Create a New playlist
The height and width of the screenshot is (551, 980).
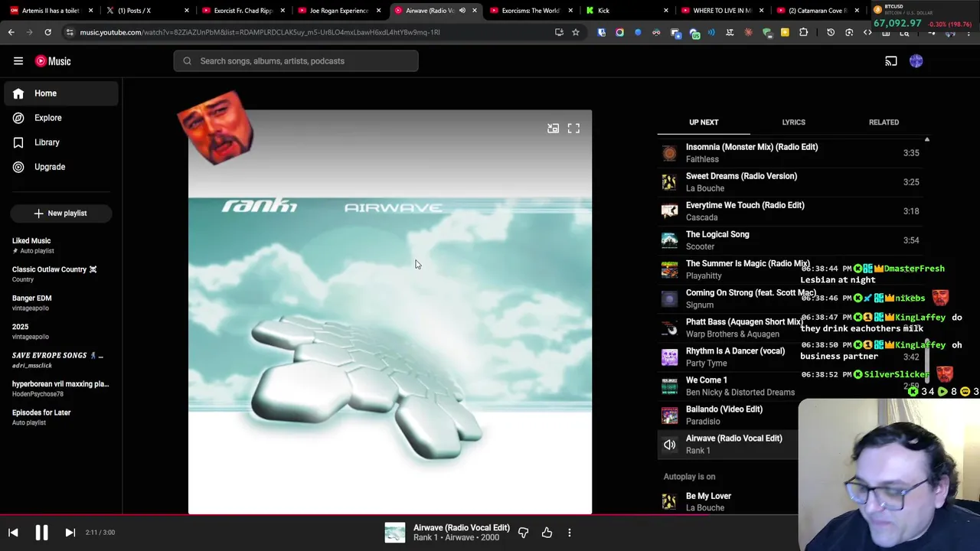coord(60,214)
